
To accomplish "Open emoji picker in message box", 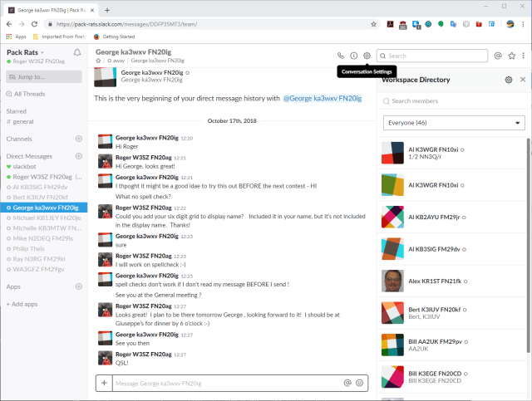I will [359, 383].
